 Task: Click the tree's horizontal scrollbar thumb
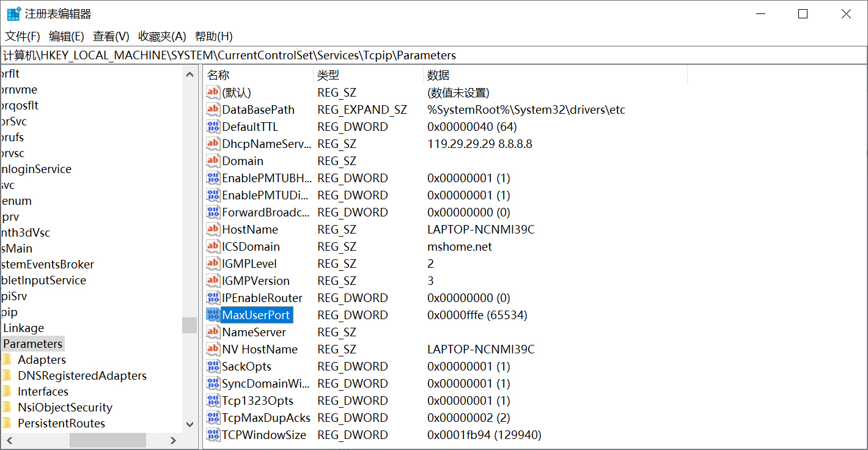(108, 440)
